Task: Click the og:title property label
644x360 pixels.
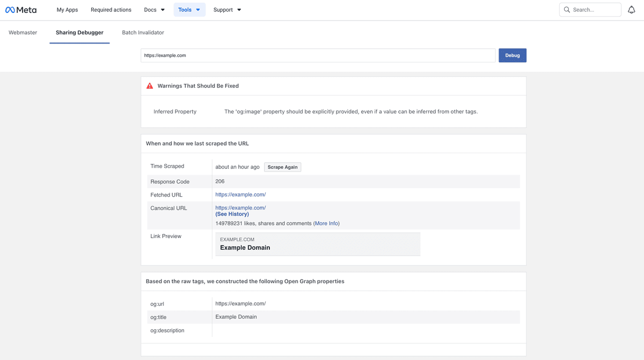Action: click(x=158, y=318)
